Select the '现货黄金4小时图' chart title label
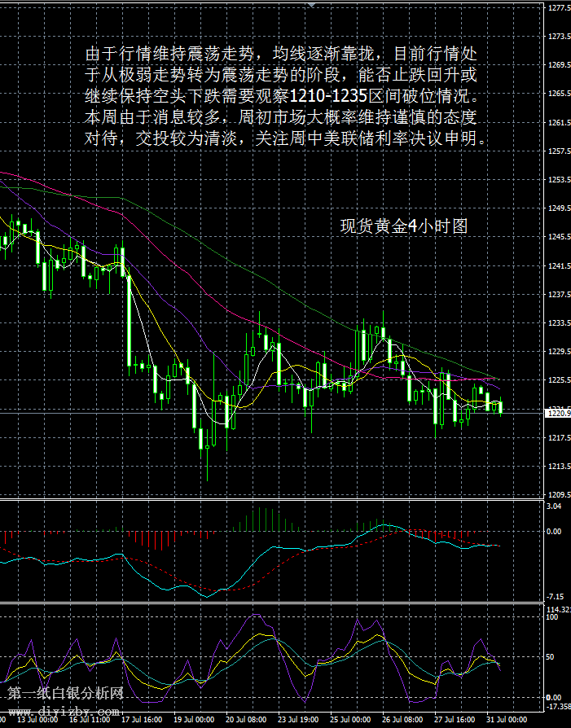Viewport: 571px width, 728px height. [404, 226]
